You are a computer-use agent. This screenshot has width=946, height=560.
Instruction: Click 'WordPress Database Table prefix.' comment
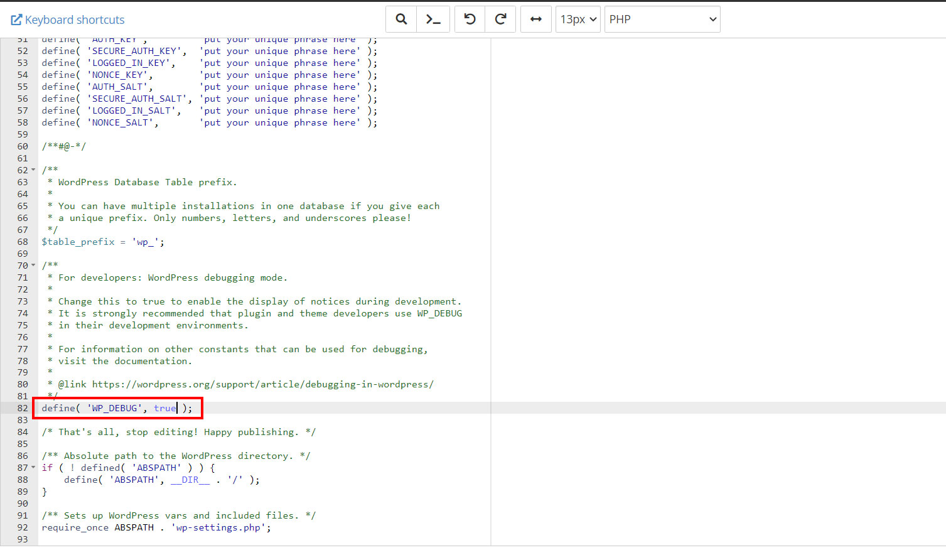pyautogui.click(x=148, y=182)
